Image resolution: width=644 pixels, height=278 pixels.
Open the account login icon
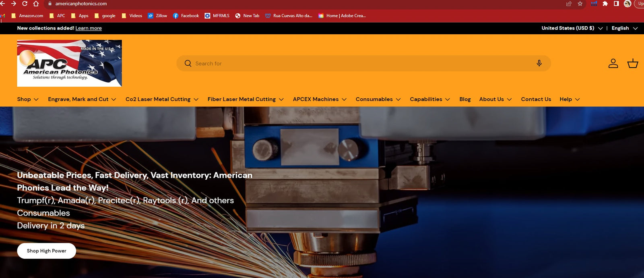613,63
